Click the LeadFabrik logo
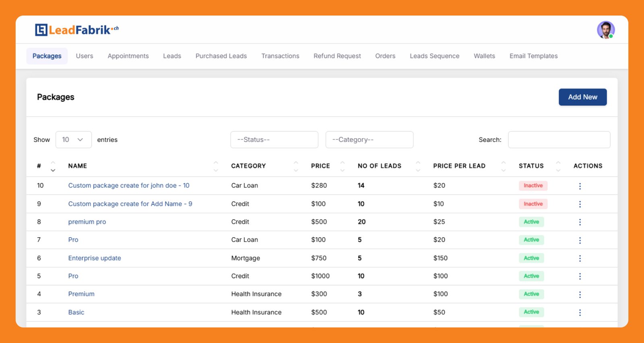The width and height of the screenshot is (644, 343). [x=77, y=30]
